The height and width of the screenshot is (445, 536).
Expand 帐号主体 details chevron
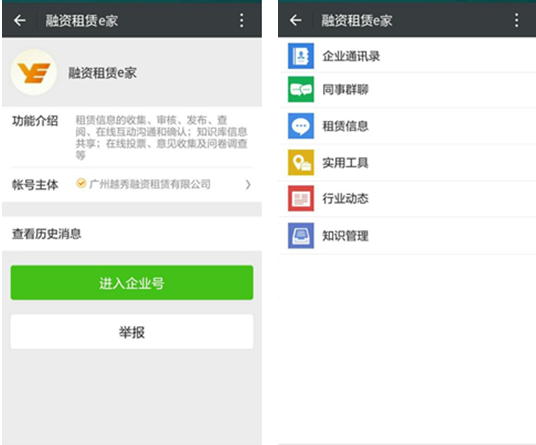[x=248, y=185]
